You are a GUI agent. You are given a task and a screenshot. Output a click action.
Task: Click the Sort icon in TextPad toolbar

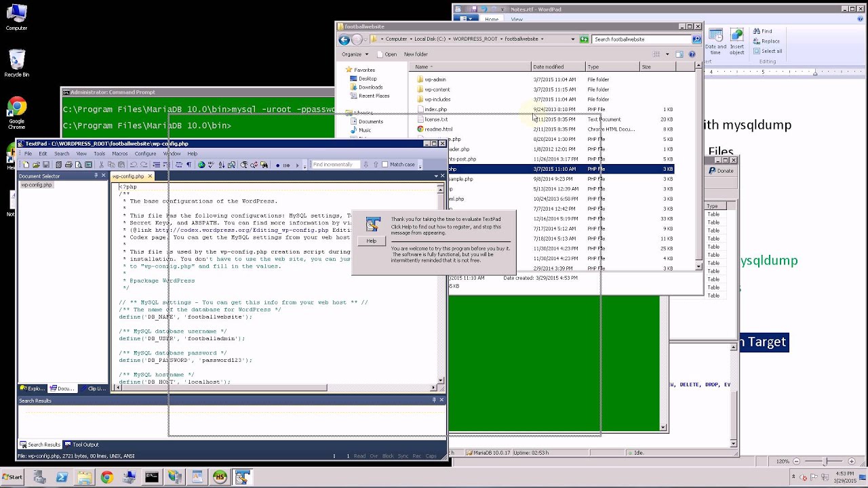point(222,165)
